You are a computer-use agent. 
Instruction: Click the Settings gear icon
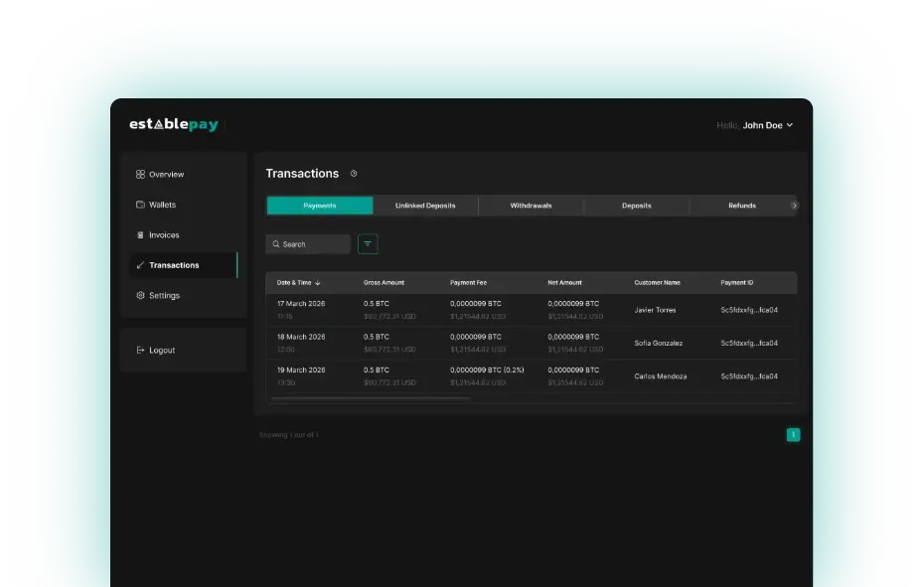[140, 295]
